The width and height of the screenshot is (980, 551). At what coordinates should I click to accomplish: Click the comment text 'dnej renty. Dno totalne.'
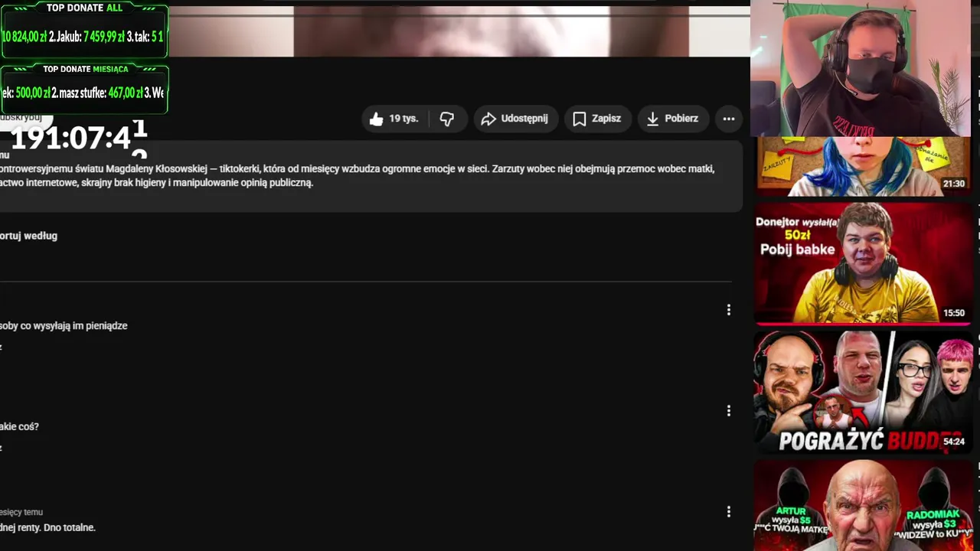(47, 527)
